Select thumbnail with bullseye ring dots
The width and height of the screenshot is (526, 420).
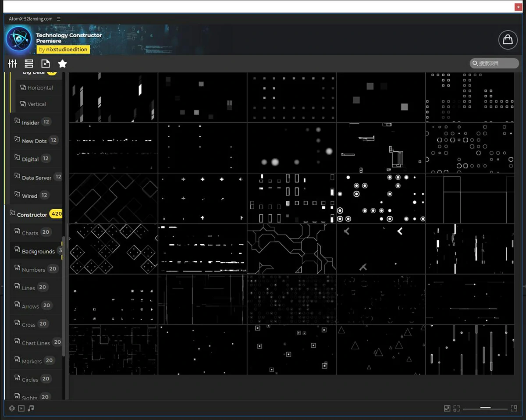pos(380,198)
